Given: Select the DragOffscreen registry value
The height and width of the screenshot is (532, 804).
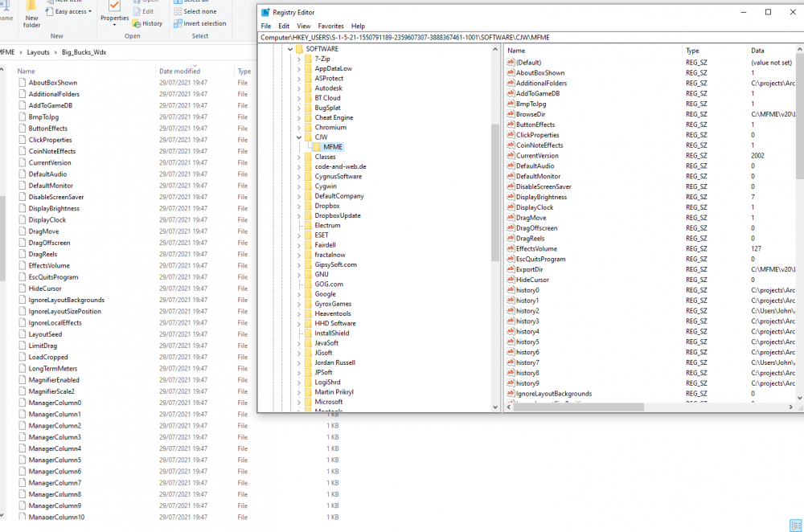Looking at the screenshot, I should [x=536, y=228].
